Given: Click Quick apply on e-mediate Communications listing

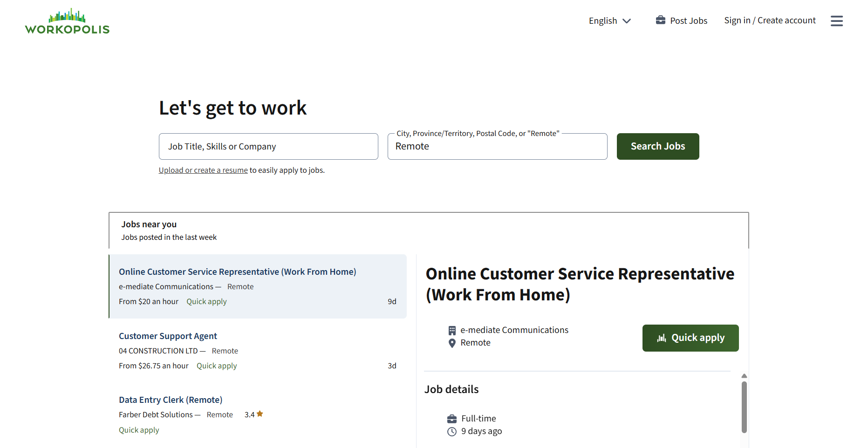Looking at the screenshot, I should coord(206,302).
